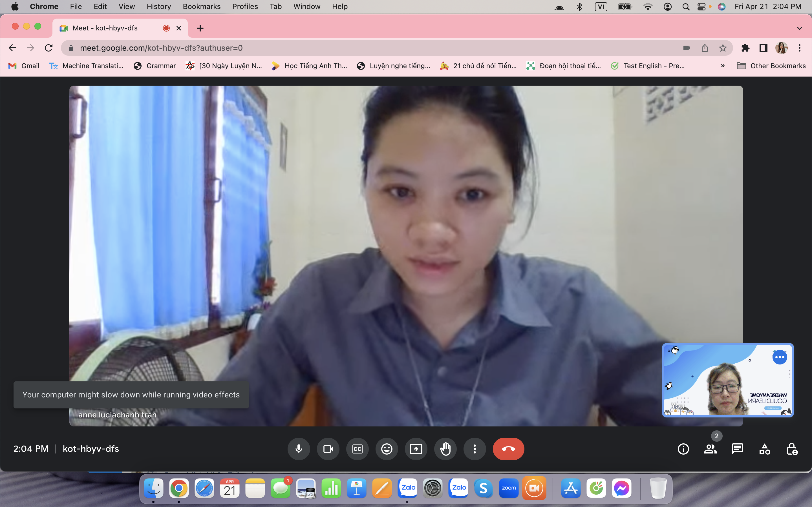The height and width of the screenshot is (507, 812).
Task: Open the History menu
Action: click(158, 6)
